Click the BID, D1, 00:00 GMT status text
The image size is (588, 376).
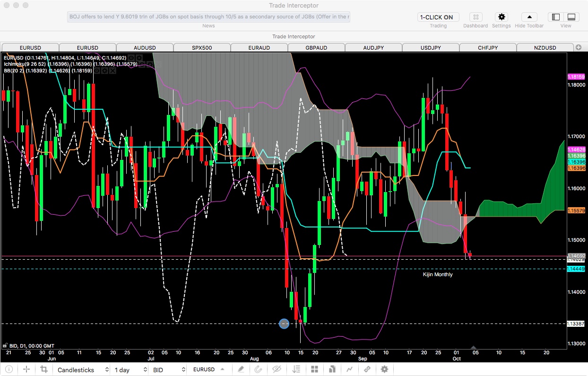point(32,346)
